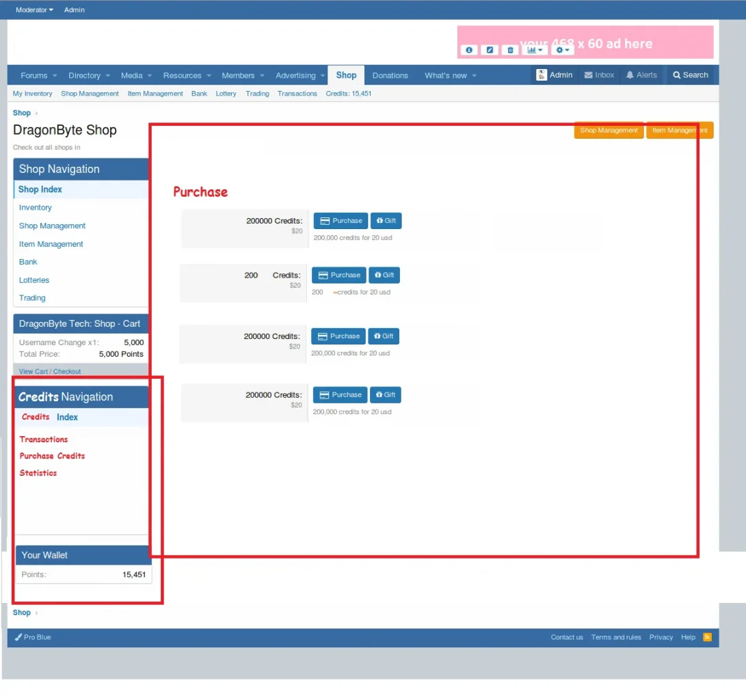Expand the Members menu arrow
The width and height of the screenshot is (746, 700).
(x=262, y=76)
